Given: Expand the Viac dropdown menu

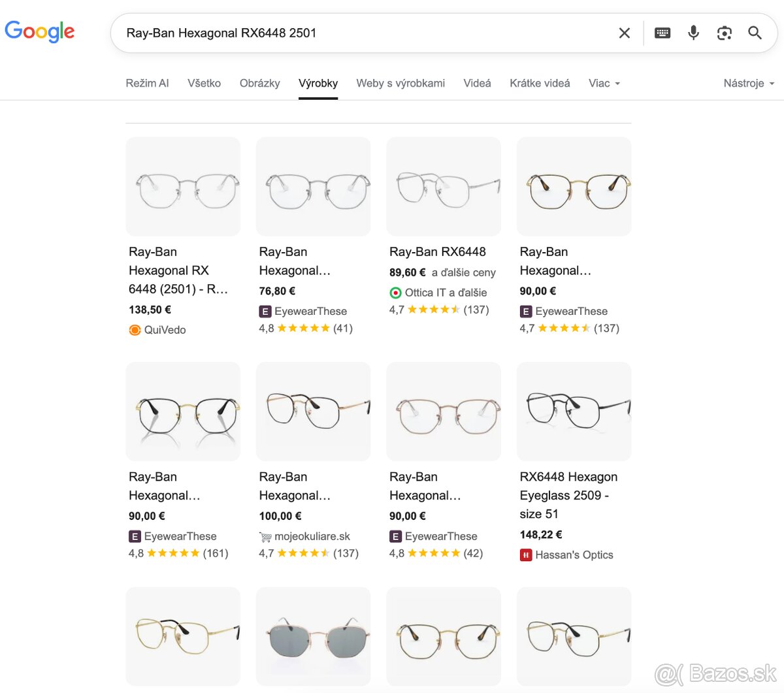Looking at the screenshot, I should tap(603, 83).
